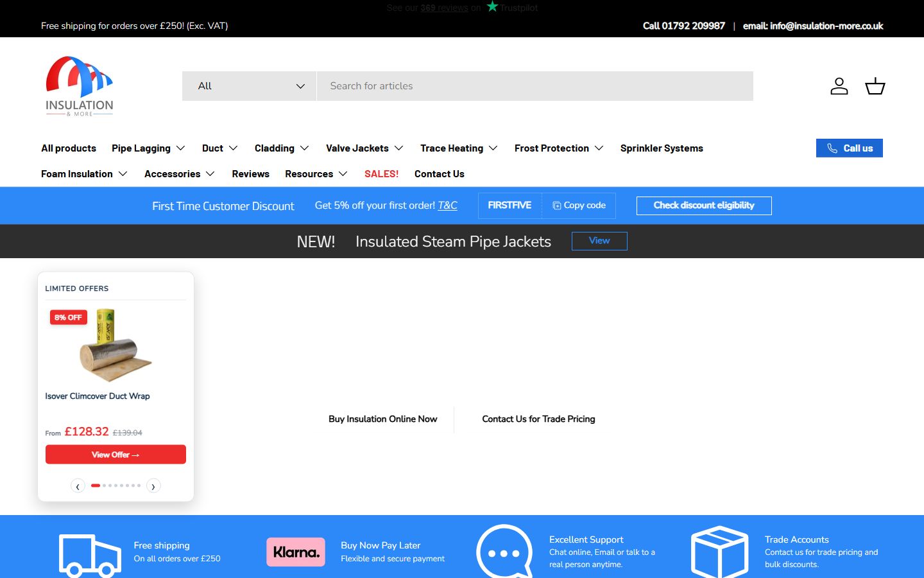Click the £128.32 offer price

[87, 432]
